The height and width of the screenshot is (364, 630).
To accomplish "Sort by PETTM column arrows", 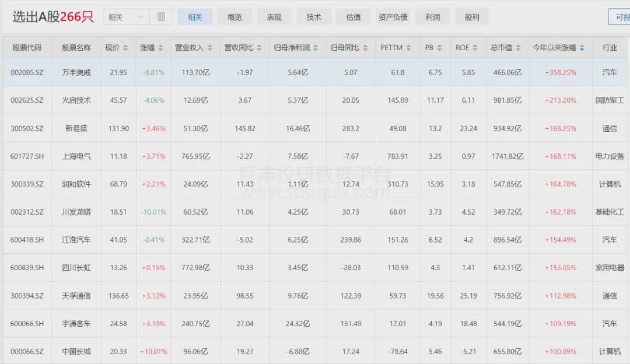I will coord(408,48).
